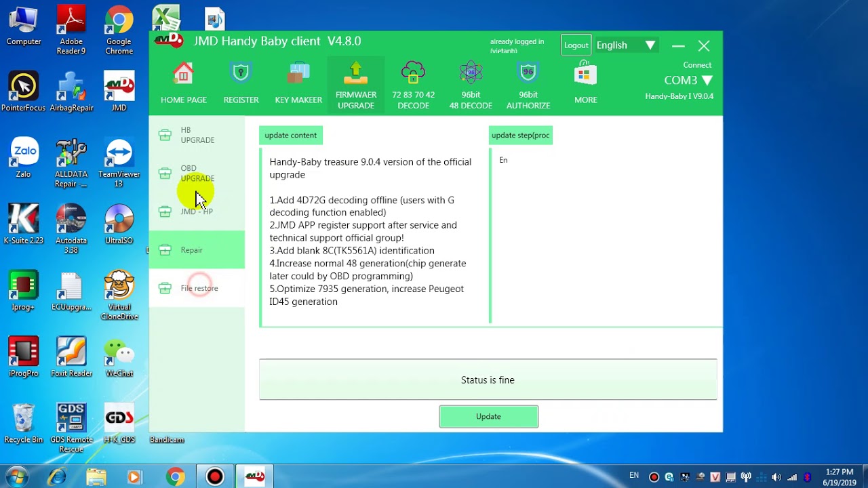Open iProgPro desktop icon
The height and width of the screenshot is (488, 868).
(24, 357)
